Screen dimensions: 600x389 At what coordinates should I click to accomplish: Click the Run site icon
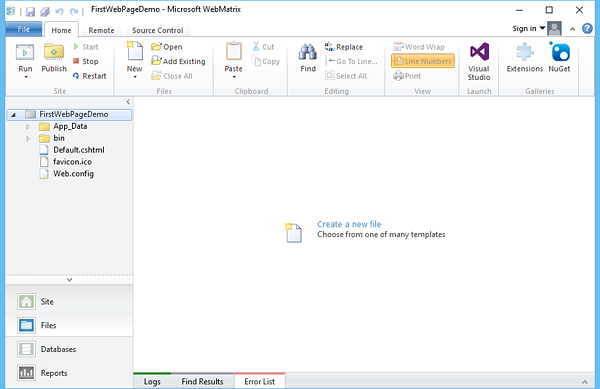pyautogui.click(x=25, y=52)
